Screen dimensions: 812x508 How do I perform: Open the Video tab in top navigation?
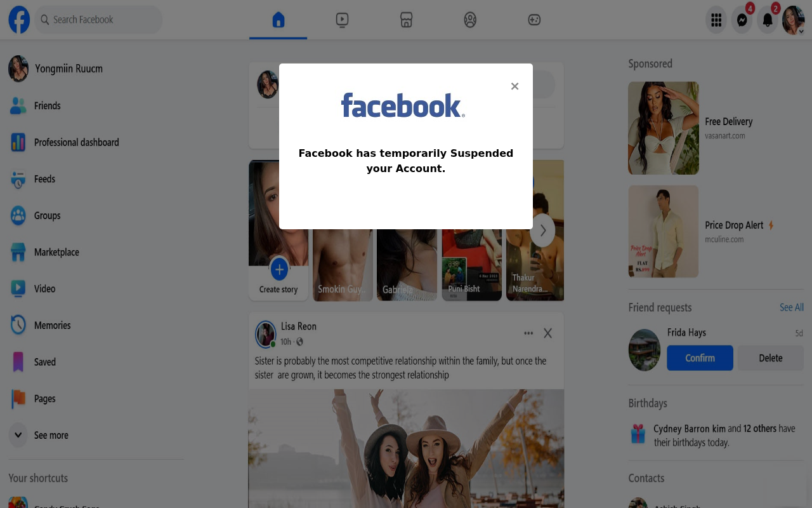pos(342,20)
